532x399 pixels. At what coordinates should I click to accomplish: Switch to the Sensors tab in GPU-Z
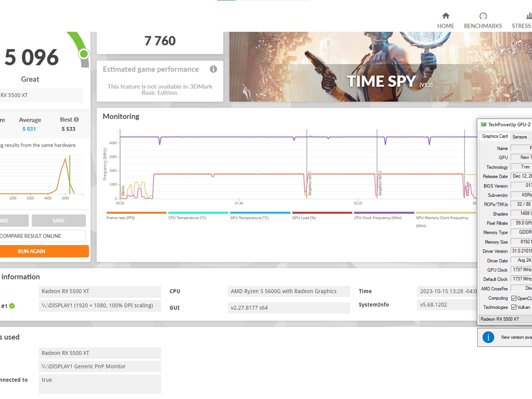(520, 137)
